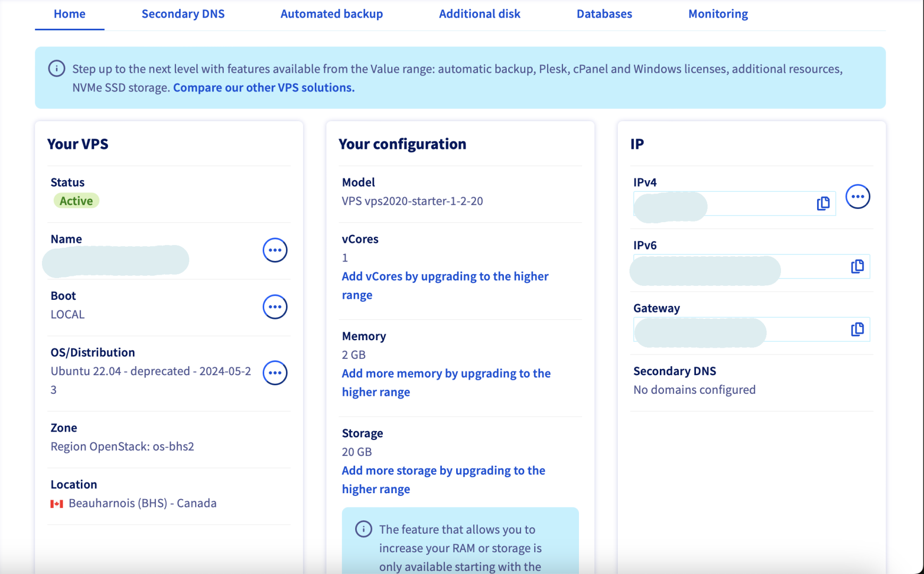The width and height of the screenshot is (924, 574).
Task: Click the Memory label
Action: pyautogui.click(x=364, y=336)
